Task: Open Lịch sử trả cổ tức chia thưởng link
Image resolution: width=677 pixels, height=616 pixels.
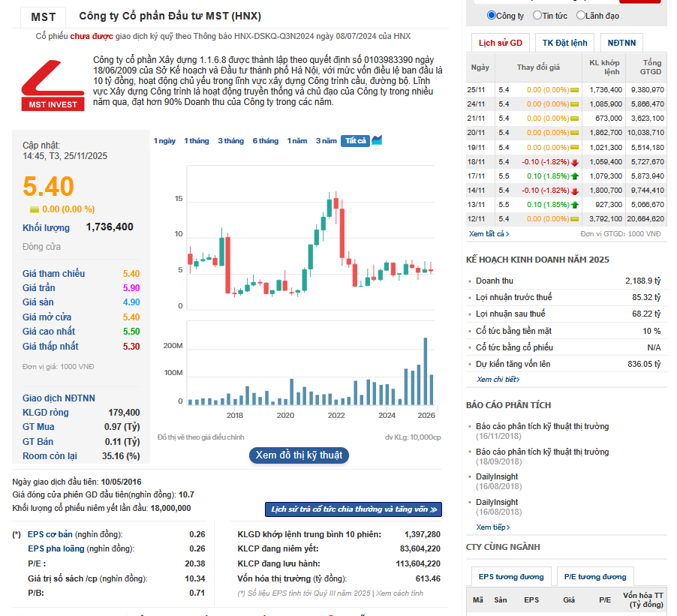Action: [354, 509]
